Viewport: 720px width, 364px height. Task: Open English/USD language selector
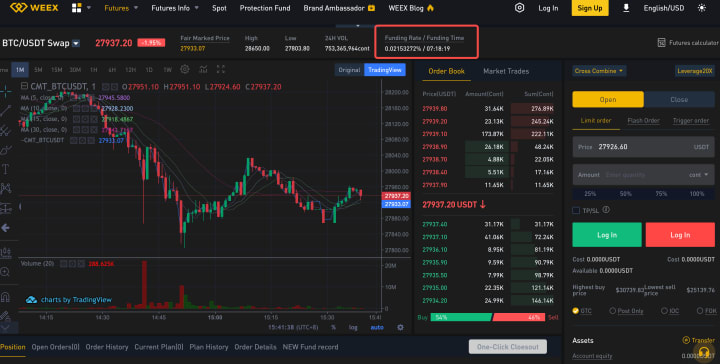pyautogui.click(x=664, y=8)
